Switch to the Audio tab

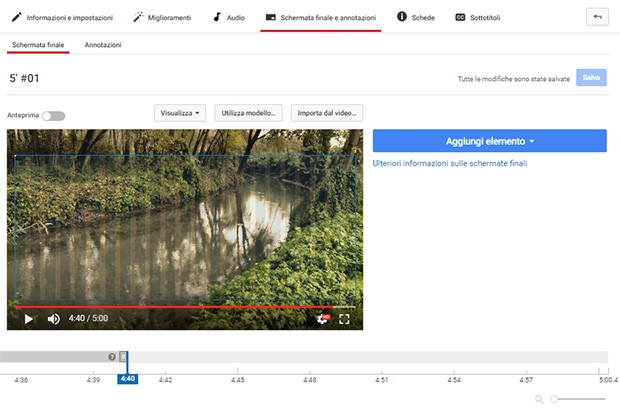click(x=229, y=17)
